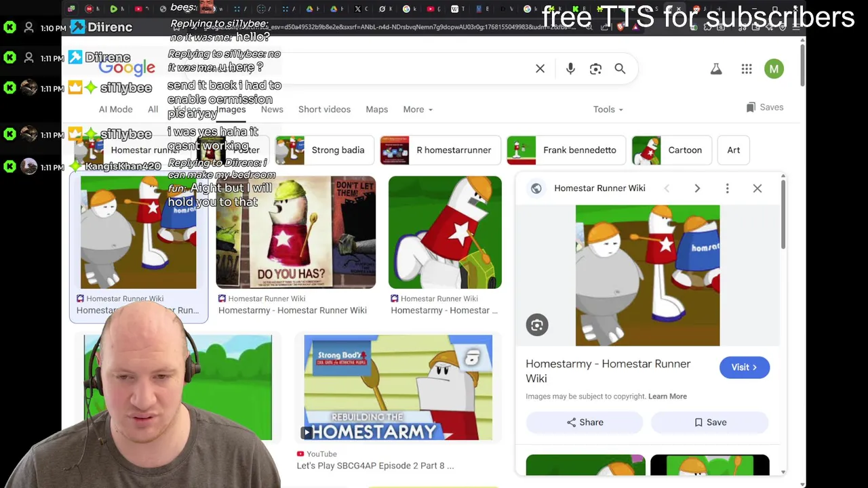
Task: Open Let's Play SBCG4AP Episode 2 link
Action: coord(375,466)
